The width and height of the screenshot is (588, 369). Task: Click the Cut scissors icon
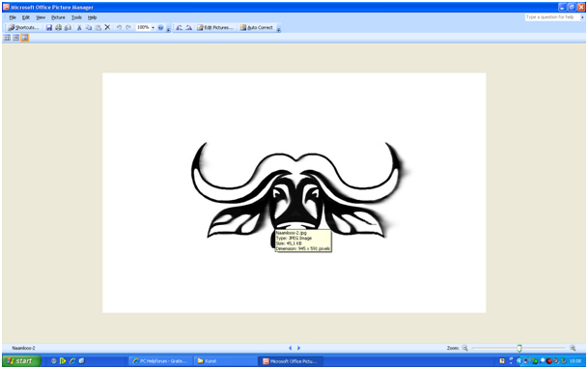pos(79,27)
